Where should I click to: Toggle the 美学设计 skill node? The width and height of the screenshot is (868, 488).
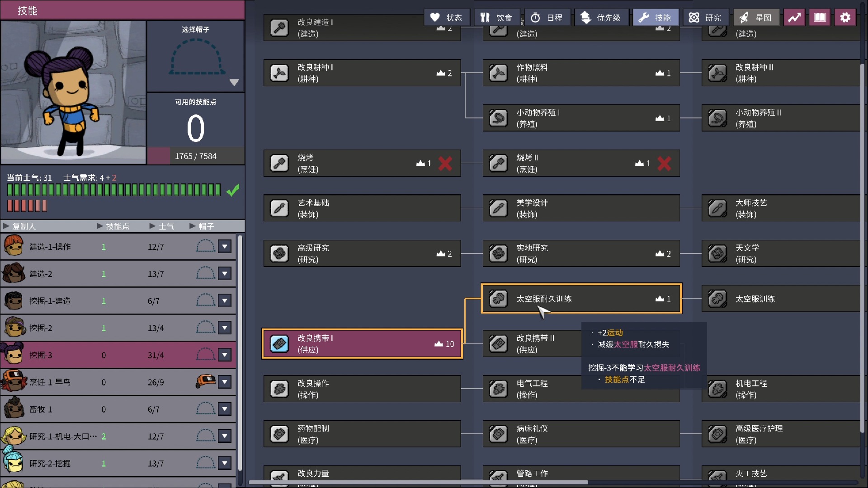click(581, 208)
